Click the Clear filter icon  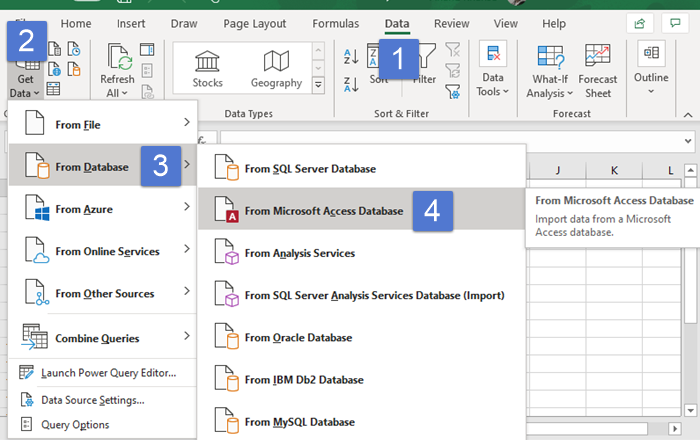(x=453, y=49)
